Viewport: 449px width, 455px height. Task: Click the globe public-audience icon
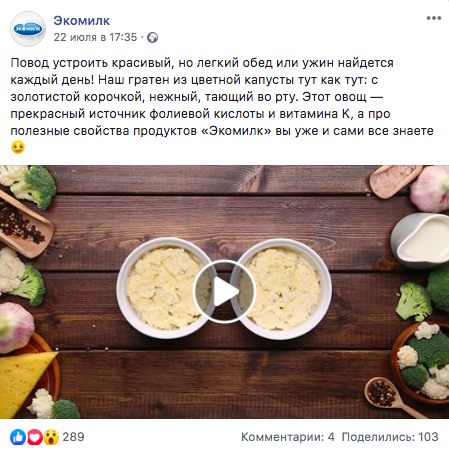[x=153, y=37]
